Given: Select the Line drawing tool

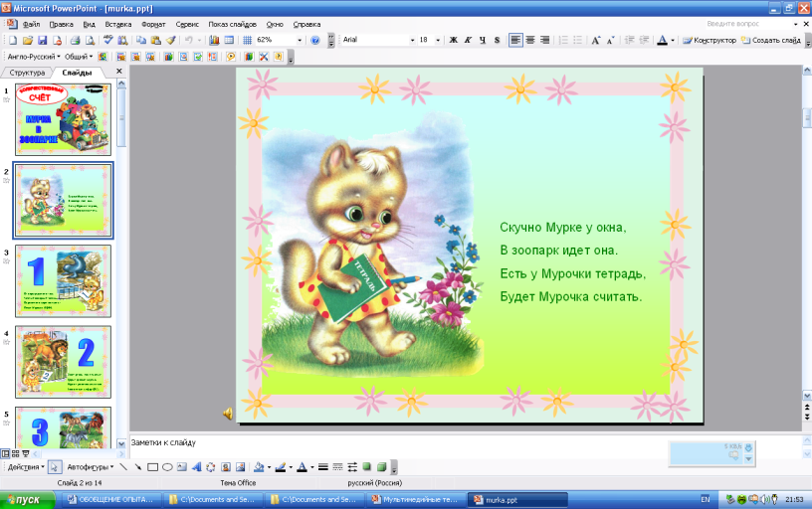Looking at the screenshot, I should tap(124, 466).
